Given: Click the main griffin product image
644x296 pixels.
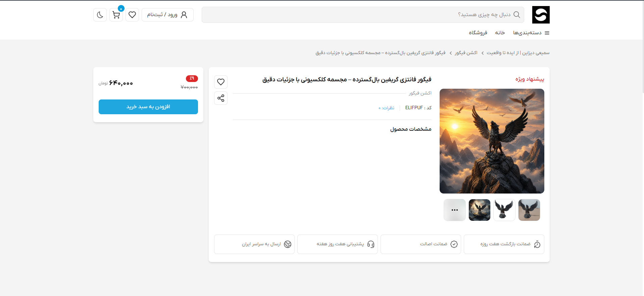Looking at the screenshot, I should coord(492,141).
